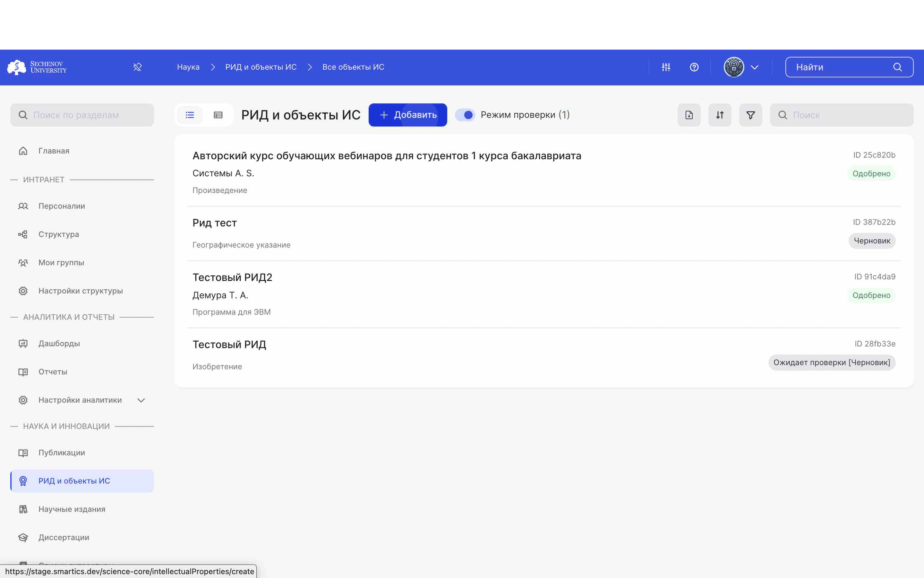Open Структура in the sidebar
This screenshot has width=924, height=578.
coord(82,234)
